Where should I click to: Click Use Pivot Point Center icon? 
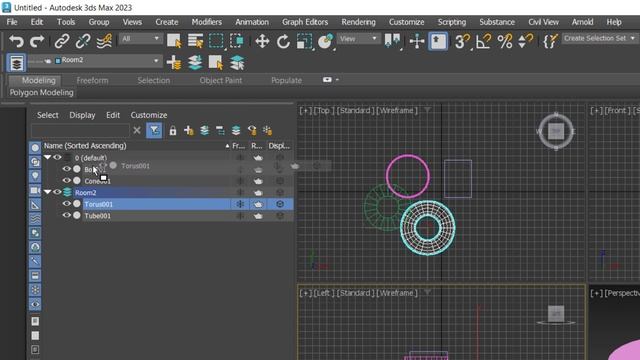392,41
